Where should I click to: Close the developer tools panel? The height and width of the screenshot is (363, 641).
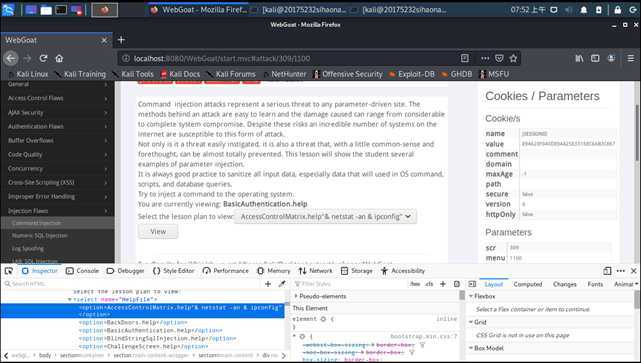click(634, 271)
